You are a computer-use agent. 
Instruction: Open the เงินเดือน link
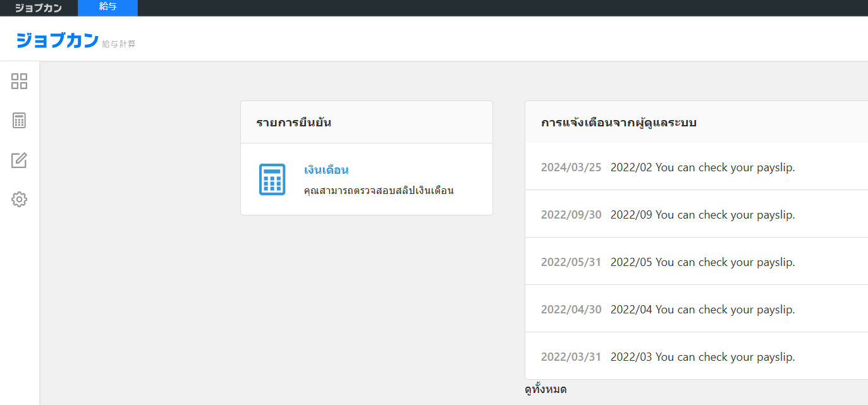(x=326, y=170)
